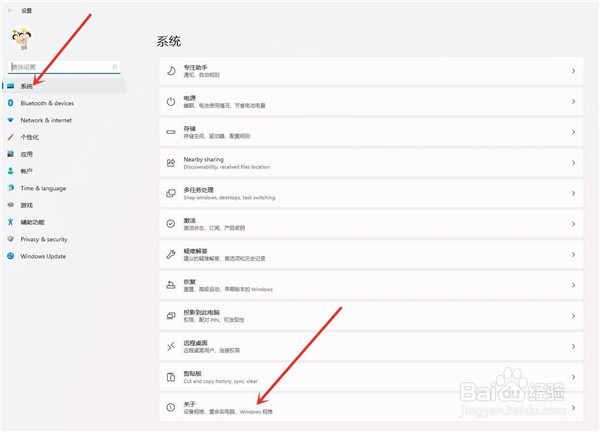Expand 剪贴板 row chevron

[x=574, y=377]
